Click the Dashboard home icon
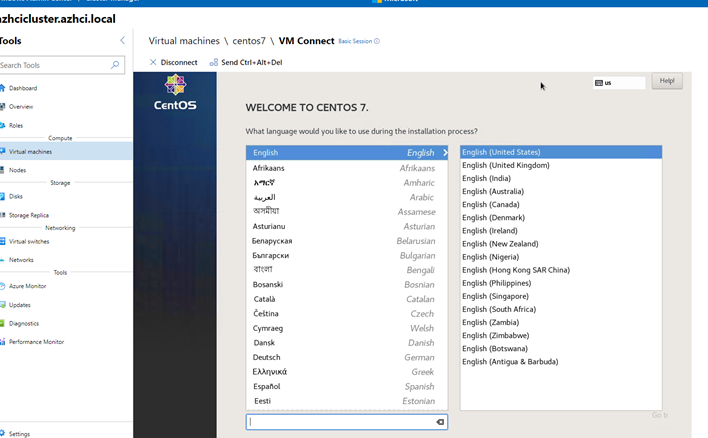708x438 pixels. 2,88
